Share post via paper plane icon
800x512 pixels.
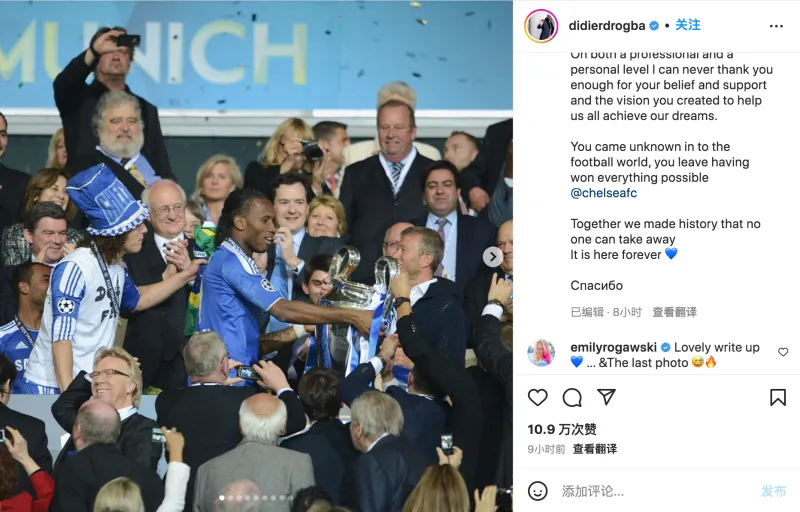click(x=606, y=397)
